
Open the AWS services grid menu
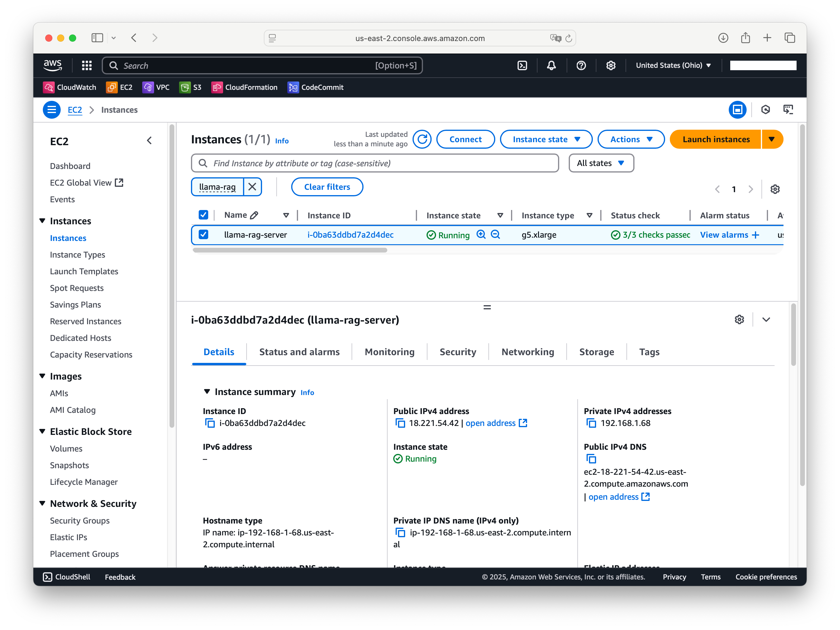click(87, 65)
